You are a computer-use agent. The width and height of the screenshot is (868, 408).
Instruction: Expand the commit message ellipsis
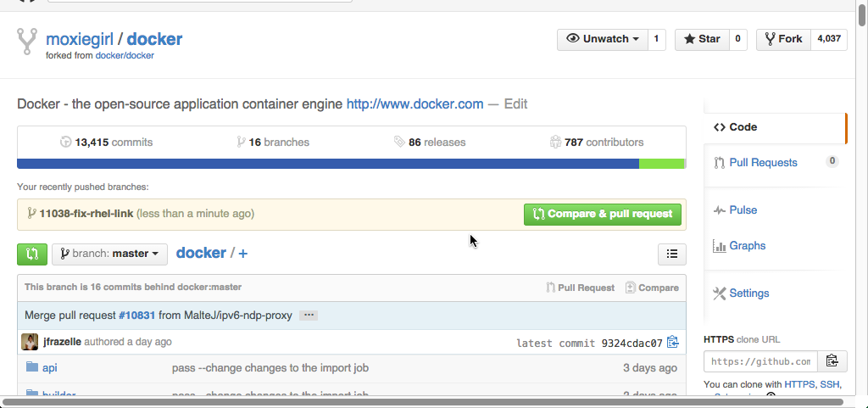(309, 316)
